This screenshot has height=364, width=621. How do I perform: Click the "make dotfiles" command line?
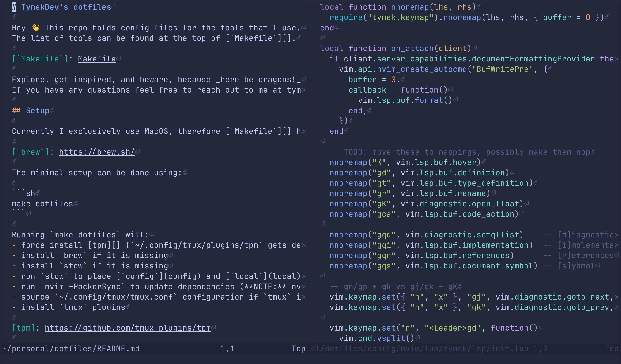(42, 204)
